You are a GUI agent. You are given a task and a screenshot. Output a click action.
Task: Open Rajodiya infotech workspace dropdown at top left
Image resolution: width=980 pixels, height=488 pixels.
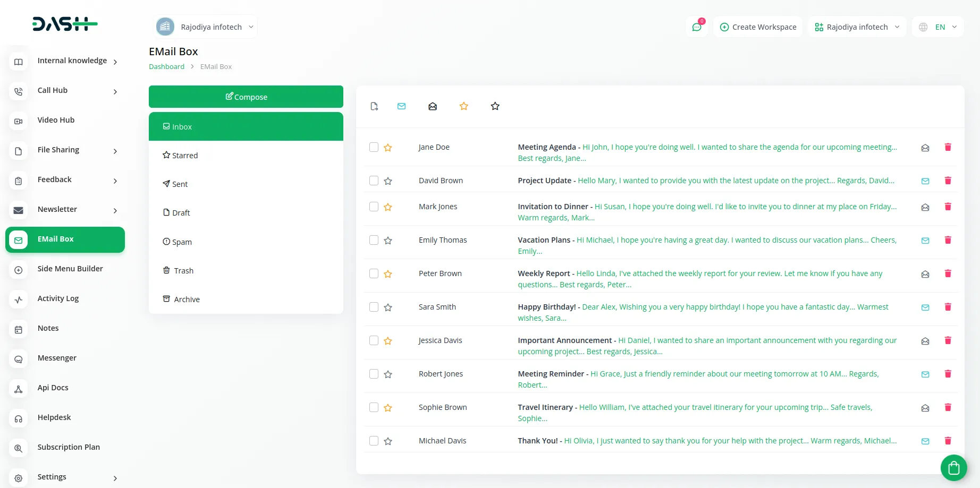point(206,27)
